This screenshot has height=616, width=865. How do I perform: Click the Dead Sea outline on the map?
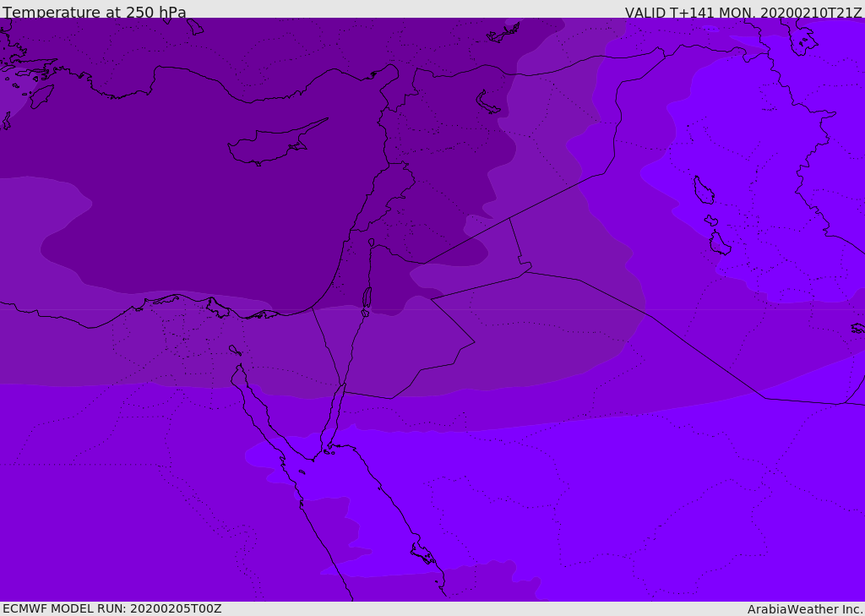coord(367,297)
